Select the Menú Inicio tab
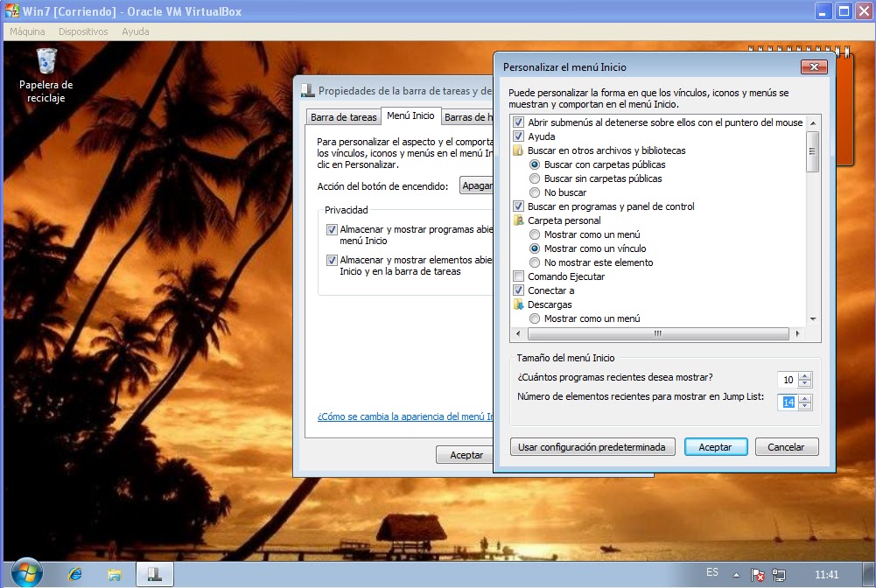The width and height of the screenshot is (876, 588). coord(410,115)
